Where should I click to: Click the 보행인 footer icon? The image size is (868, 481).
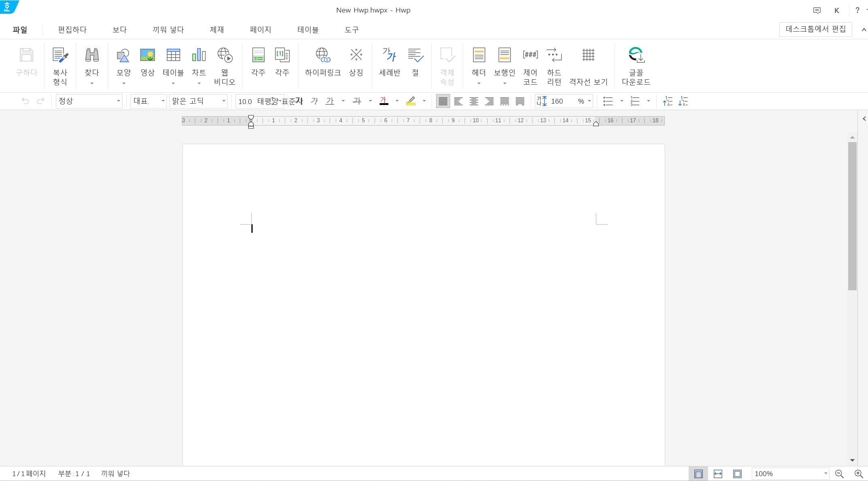[504, 55]
